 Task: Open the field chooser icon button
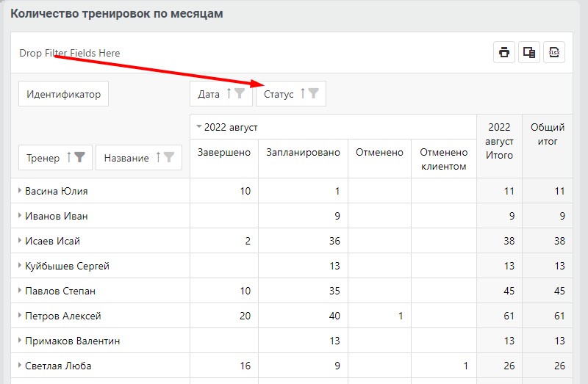(x=529, y=52)
